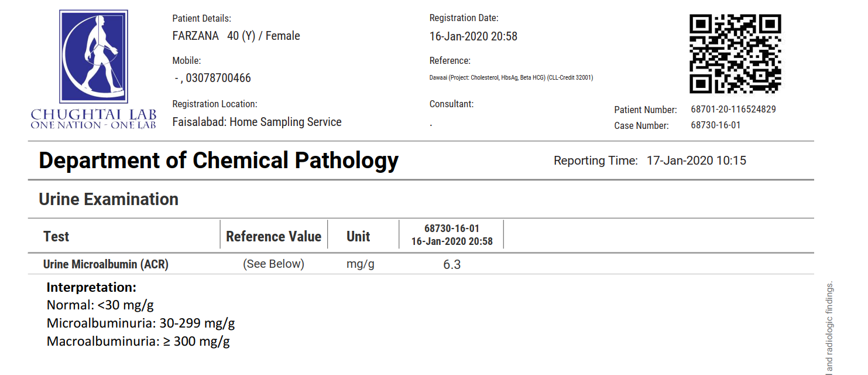Viewport: 868px width, 375px height.
Task: Click the mobile number 03078700466
Action: point(218,79)
